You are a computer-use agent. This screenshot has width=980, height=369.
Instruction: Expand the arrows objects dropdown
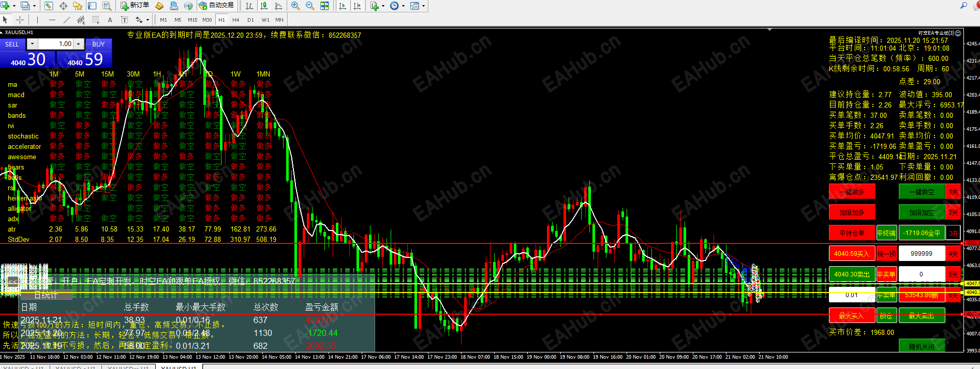147,20
